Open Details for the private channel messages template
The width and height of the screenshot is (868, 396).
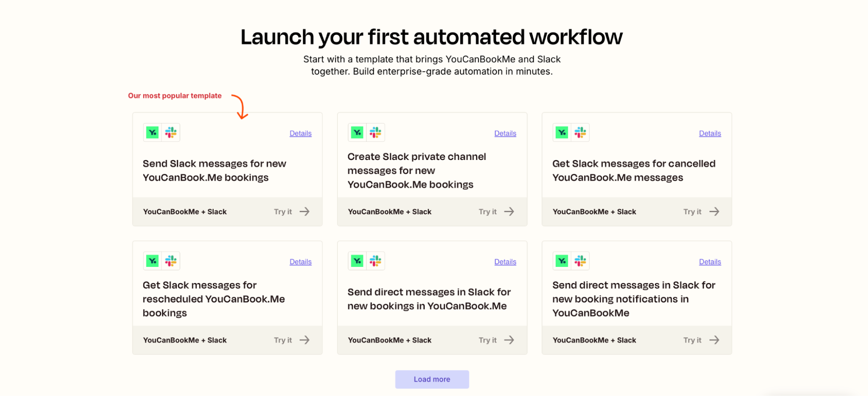[x=505, y=133]
